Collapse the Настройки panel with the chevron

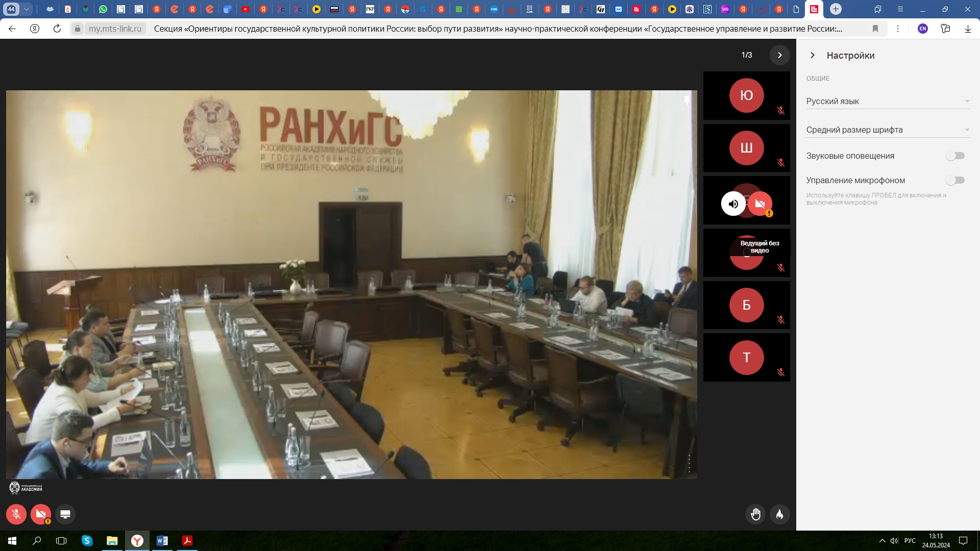pos(813,55)
